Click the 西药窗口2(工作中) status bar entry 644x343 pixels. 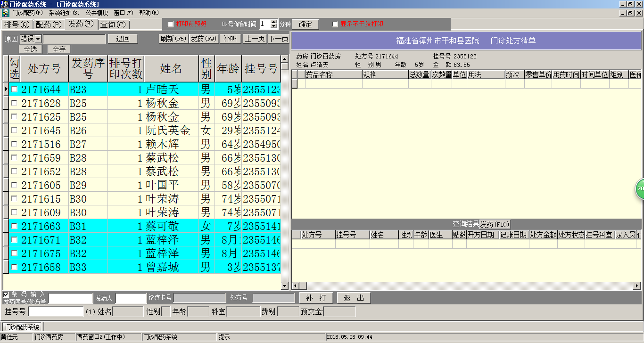108,337
